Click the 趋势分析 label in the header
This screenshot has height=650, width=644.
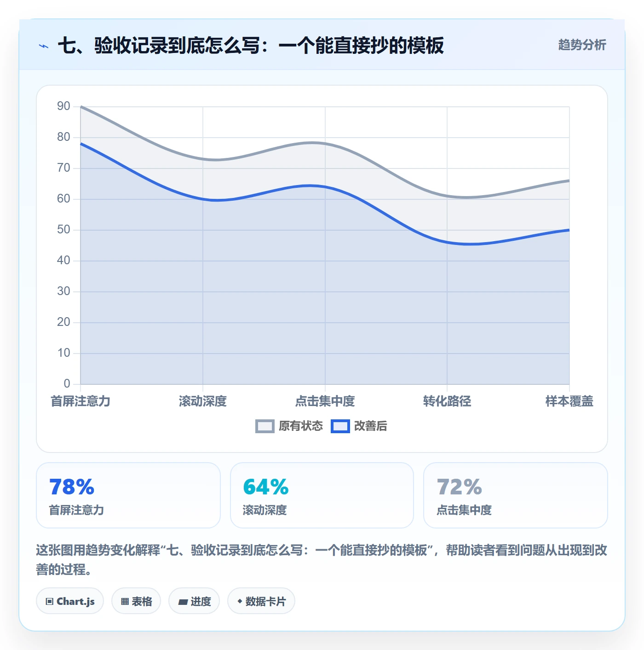582,45
